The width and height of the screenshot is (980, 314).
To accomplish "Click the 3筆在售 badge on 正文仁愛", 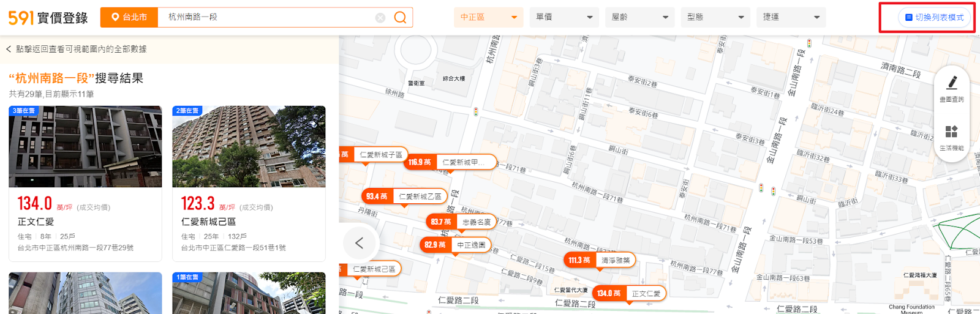I will (24, 111).
